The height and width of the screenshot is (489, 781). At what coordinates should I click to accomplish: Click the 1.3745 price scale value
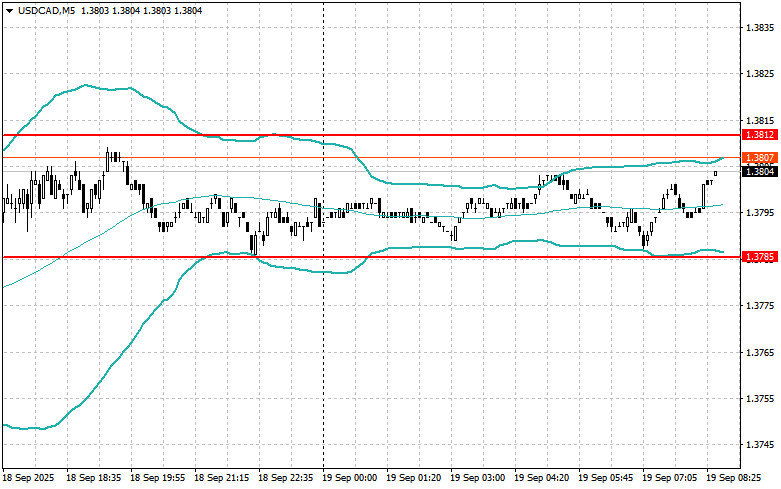click(x=760, y=445)
